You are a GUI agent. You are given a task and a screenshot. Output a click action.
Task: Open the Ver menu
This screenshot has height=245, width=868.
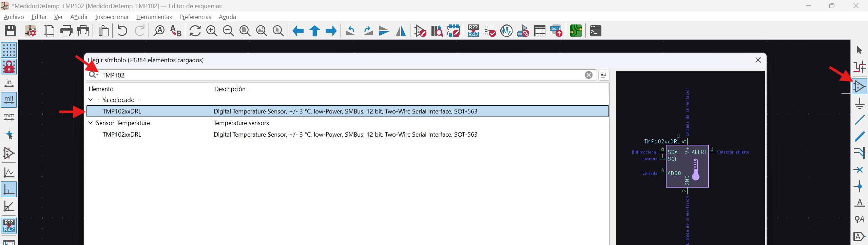pyautogui.click(x=58, y=17)
